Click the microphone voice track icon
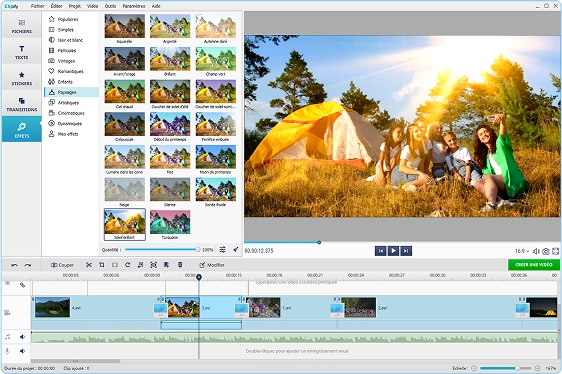562x374 pixels. [7, 351]
